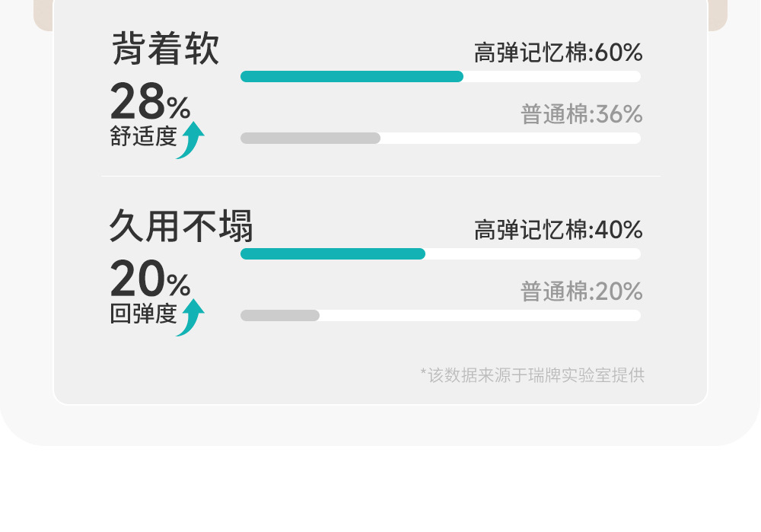Select the 背着软 heading
This screenshot has width=761, height=532.
(x=165, y=49)
